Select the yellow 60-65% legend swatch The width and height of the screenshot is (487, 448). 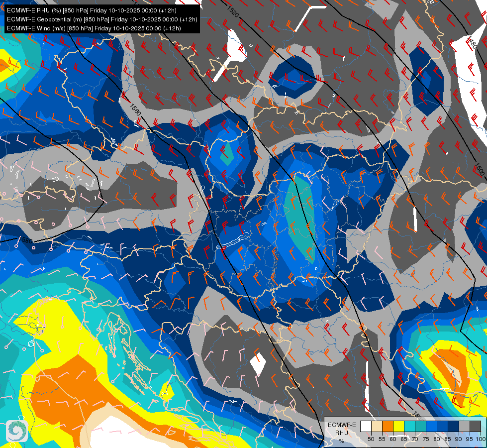(x=399, y=426)
